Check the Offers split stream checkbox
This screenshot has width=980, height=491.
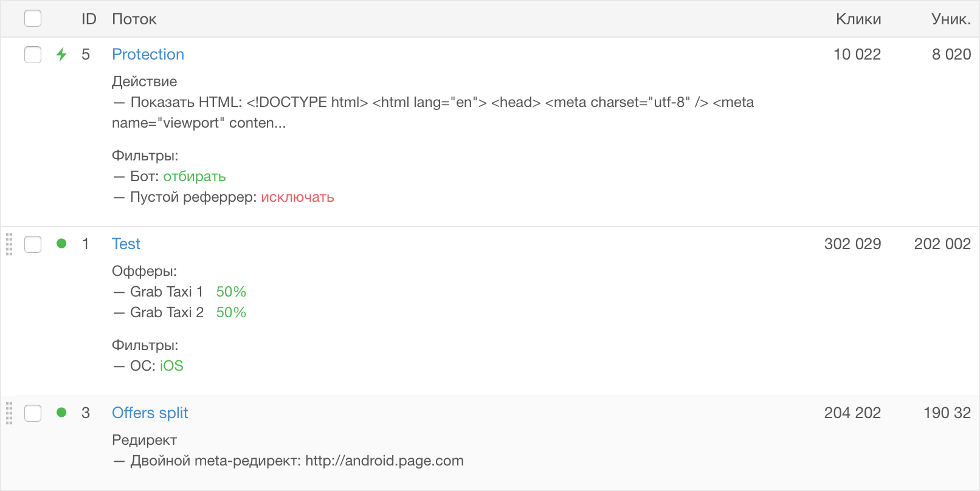pos(33,413)
